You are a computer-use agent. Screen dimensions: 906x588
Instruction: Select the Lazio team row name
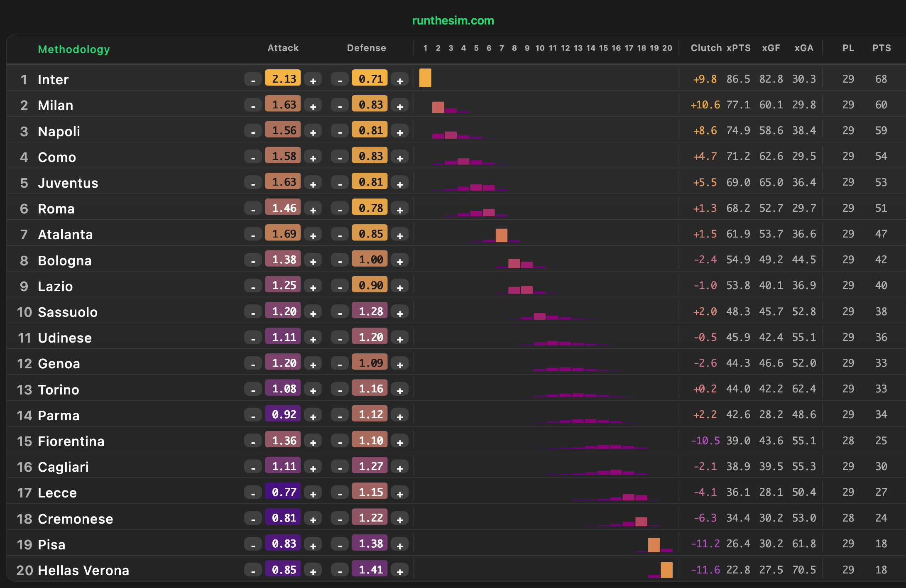pyautogui.click(x=55, y=287)
